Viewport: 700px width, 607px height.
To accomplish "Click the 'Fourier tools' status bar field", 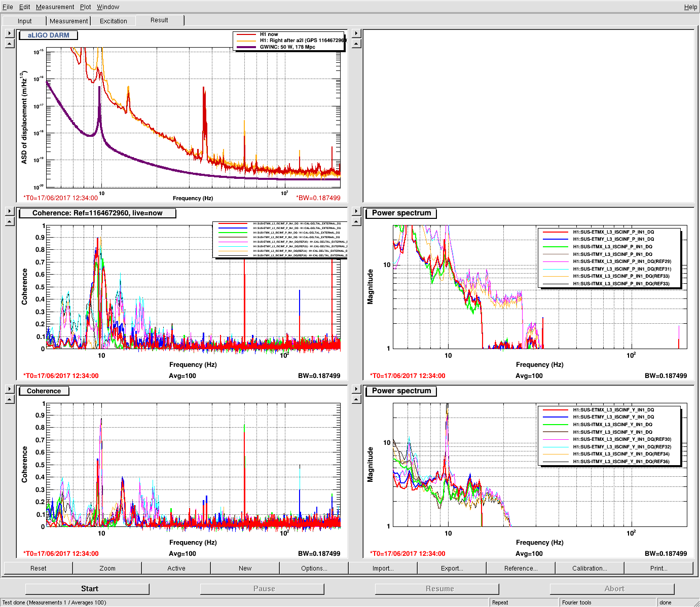I will 608,602.
